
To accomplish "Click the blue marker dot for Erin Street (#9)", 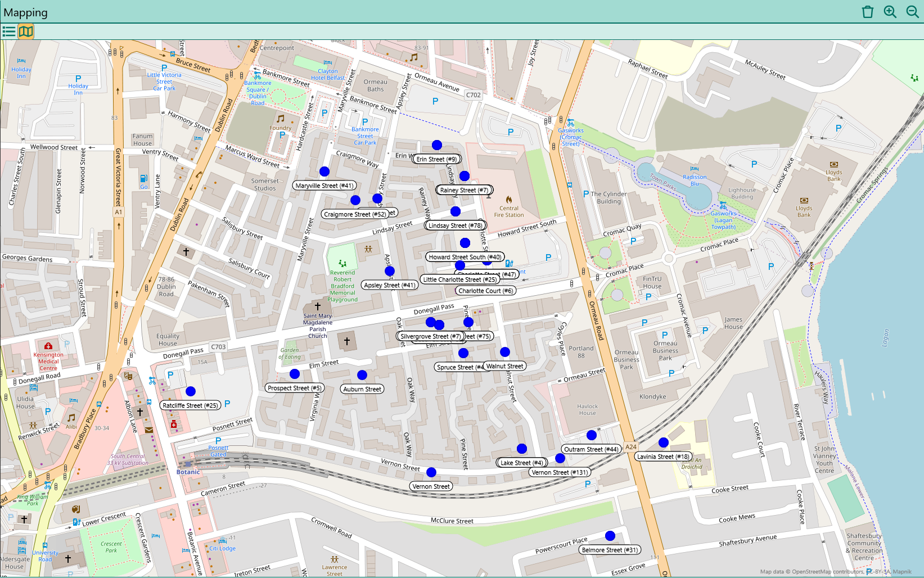I will coord(437,145).
